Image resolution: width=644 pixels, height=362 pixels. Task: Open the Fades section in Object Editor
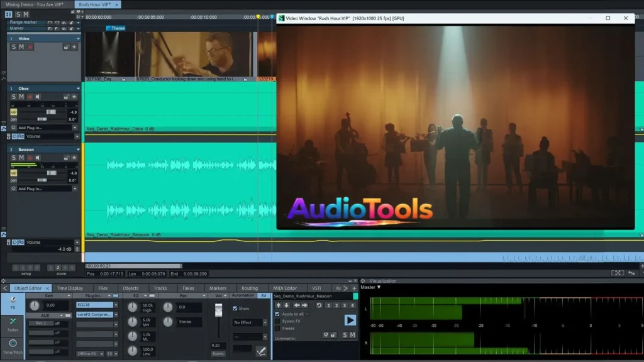click(13, 325)
